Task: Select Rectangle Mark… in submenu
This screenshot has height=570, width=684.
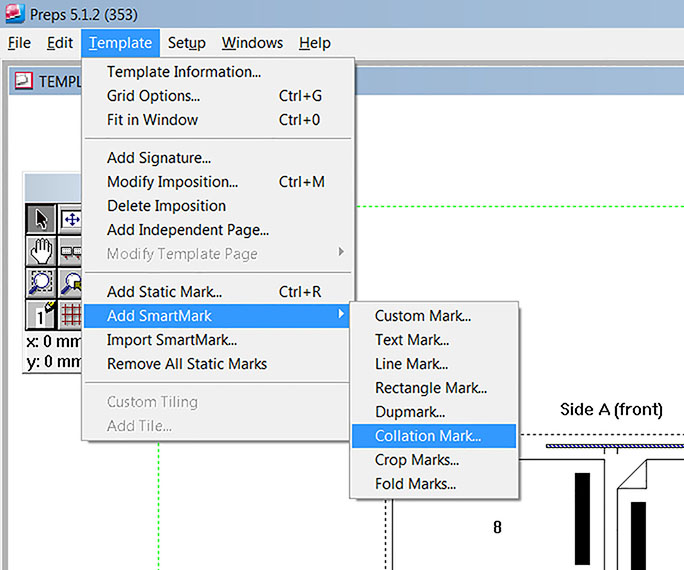Action: 434,387
